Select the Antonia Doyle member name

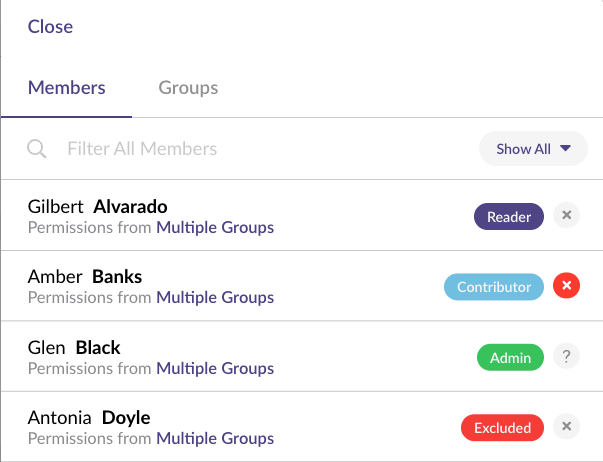89,418
